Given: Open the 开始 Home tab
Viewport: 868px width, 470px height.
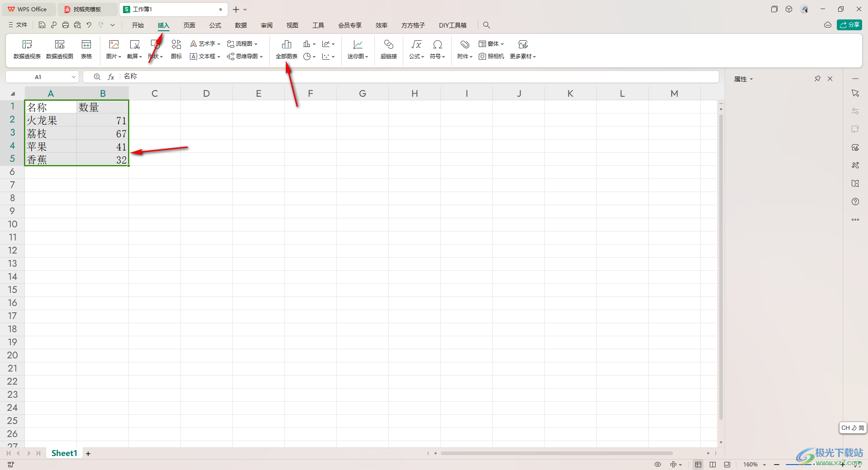Looking at the screenshot, I should coord(138,25).
